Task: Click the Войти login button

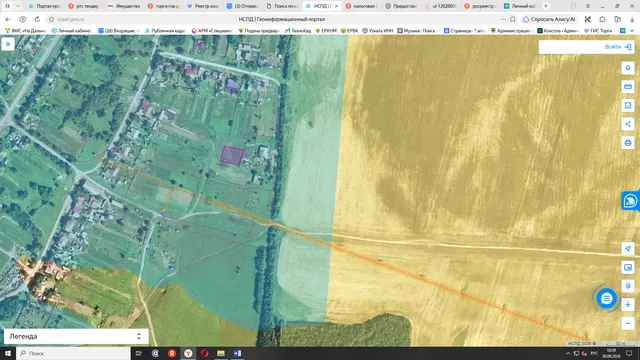Action: point(618,47)
